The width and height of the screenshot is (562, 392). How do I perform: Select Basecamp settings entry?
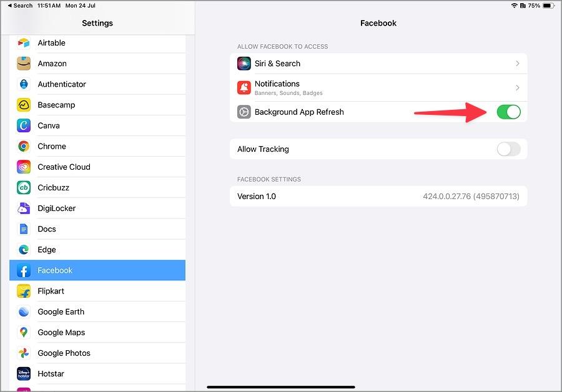(97, 105)
